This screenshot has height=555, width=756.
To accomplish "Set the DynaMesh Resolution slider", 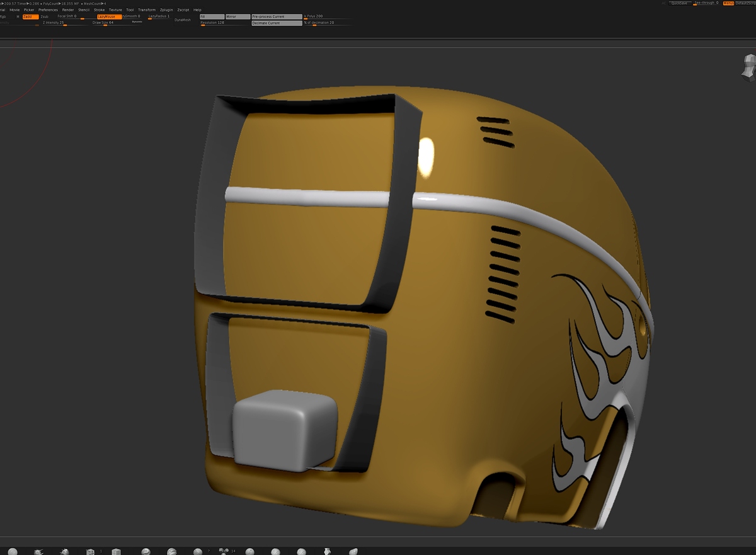I will click(225, 23).
